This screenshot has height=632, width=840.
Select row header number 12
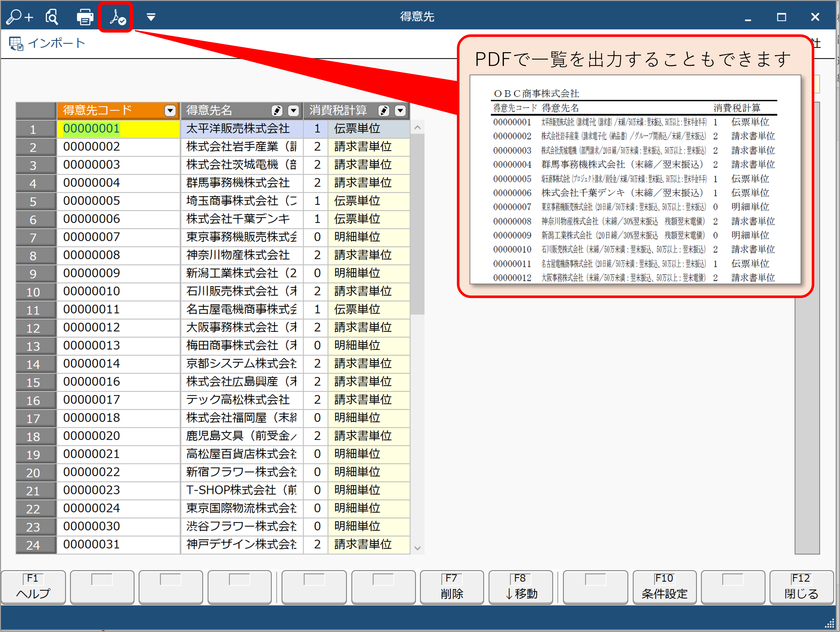pos(36,328)
